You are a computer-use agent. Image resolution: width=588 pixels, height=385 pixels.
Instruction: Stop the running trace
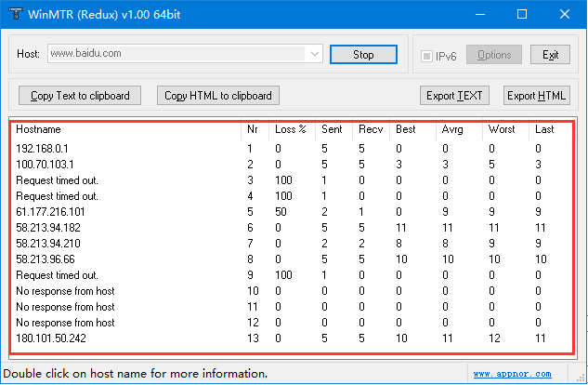pyautogui.click(x=363, y=55)
